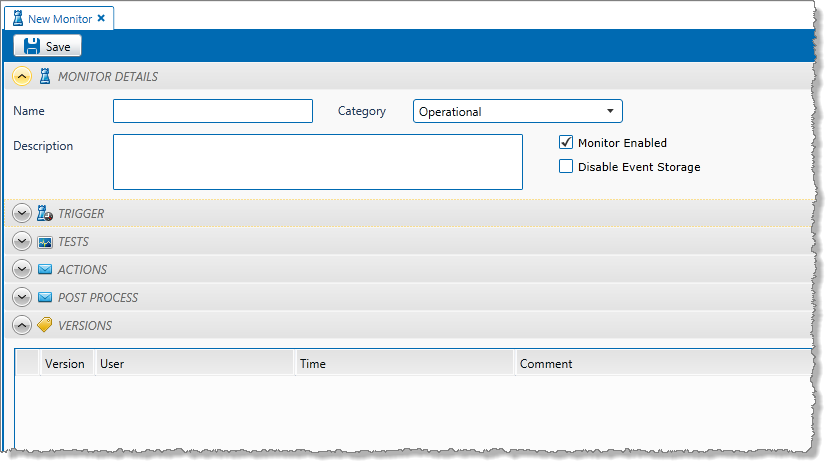Click the floppy disk icon on Save
Image resolution: width=833 pixels, height=468 pixels.
pos(32,46)
